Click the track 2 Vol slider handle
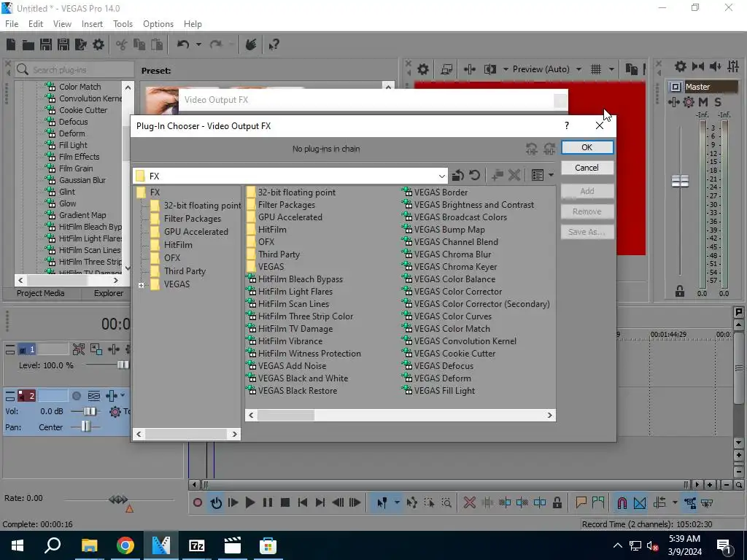Viewport: 747px width, 560px height. [90, 411]
